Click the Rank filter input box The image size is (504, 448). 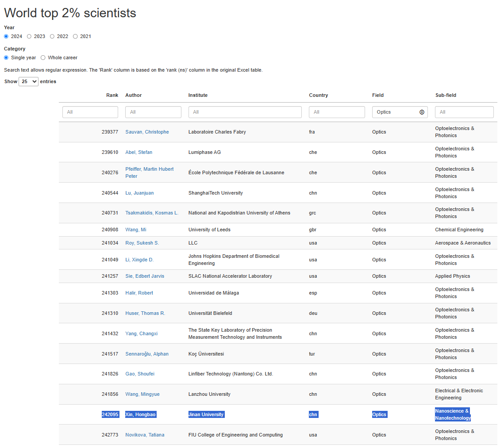tap(90, 112)
